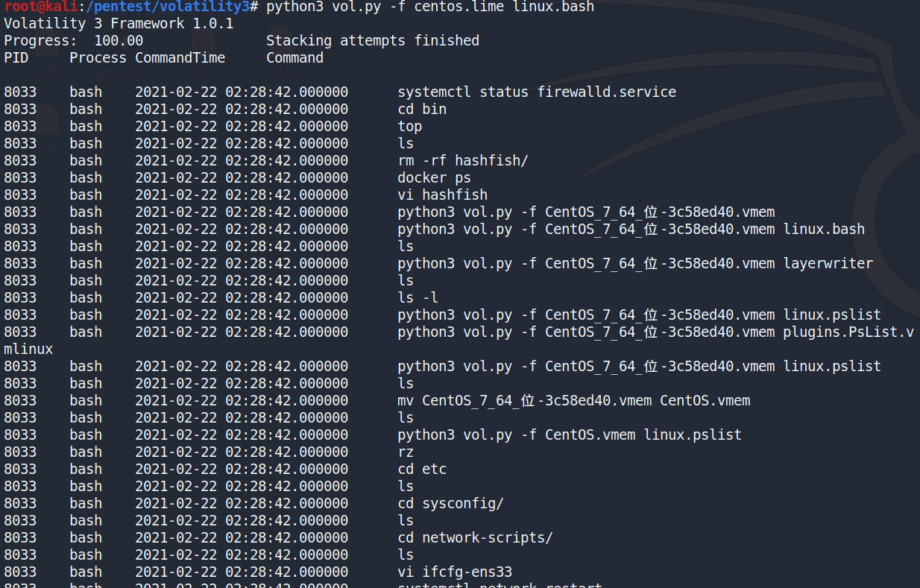The image size is (920, 588).
Task: Click the rm -rf hashfish/ command
Action: point(463,161)
